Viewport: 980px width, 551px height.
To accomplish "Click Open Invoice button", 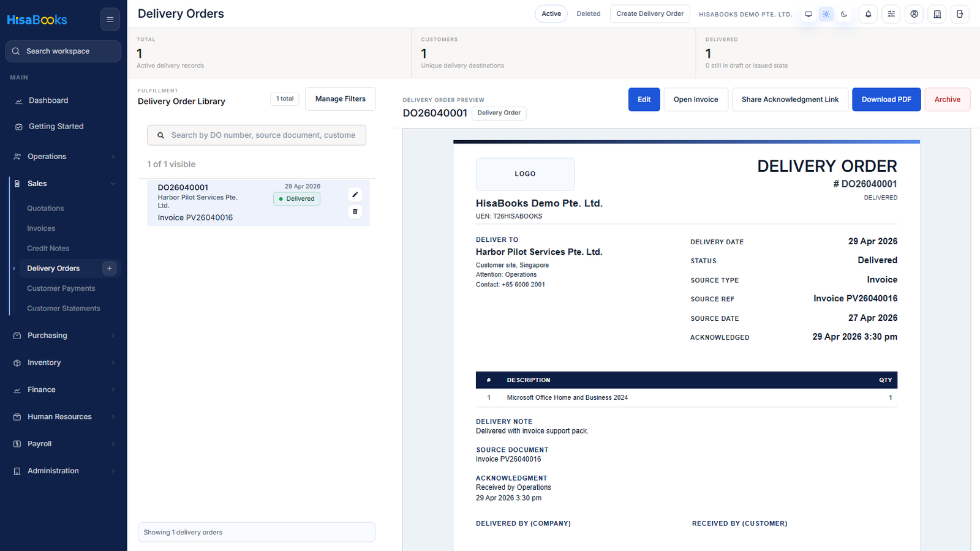I will tap(696, 99).
